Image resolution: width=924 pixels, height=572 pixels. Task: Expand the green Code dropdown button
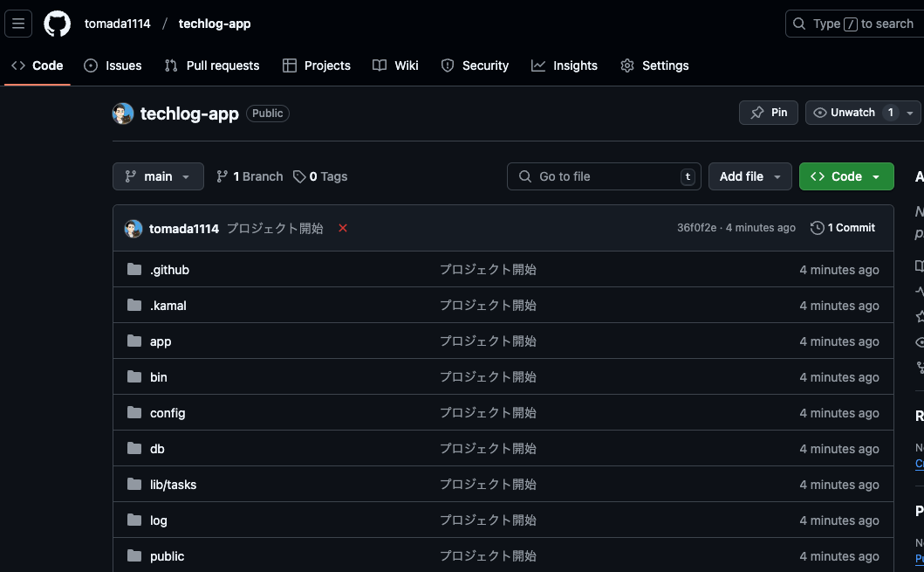click(x=845, y=176)
